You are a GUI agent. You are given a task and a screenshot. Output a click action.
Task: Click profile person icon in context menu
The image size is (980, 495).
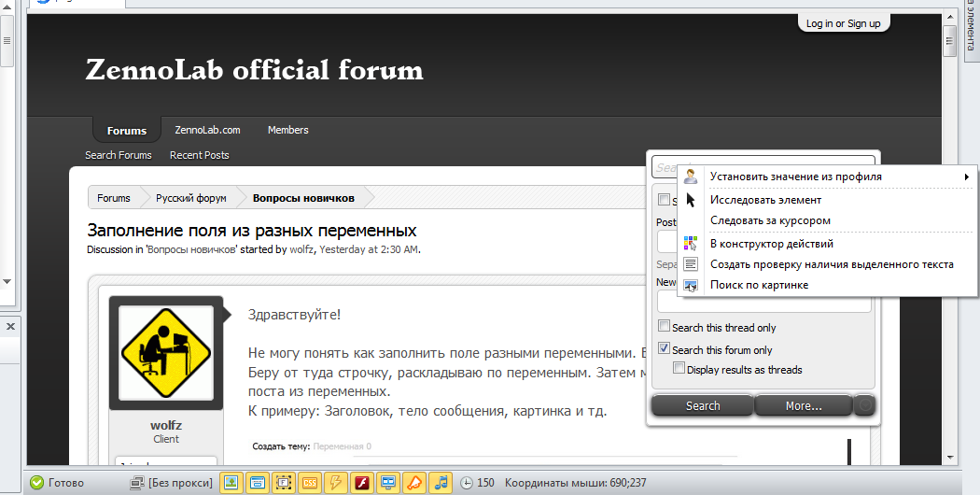[691, 177]
